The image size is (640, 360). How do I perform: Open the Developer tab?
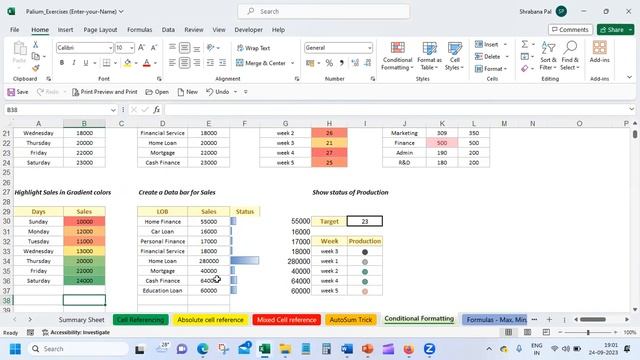click(248, 30)
